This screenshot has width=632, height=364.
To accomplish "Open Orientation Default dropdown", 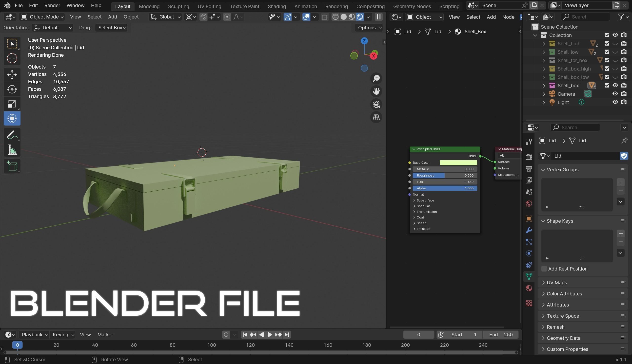I will [53, 28].
